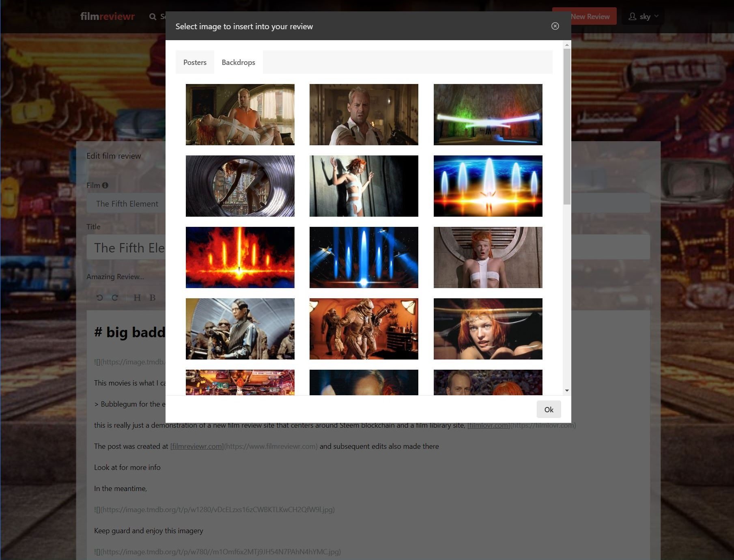Screen dimensions: 734x560
Task: Switch to the Posters tab
Action: click(x=195, y=62)
